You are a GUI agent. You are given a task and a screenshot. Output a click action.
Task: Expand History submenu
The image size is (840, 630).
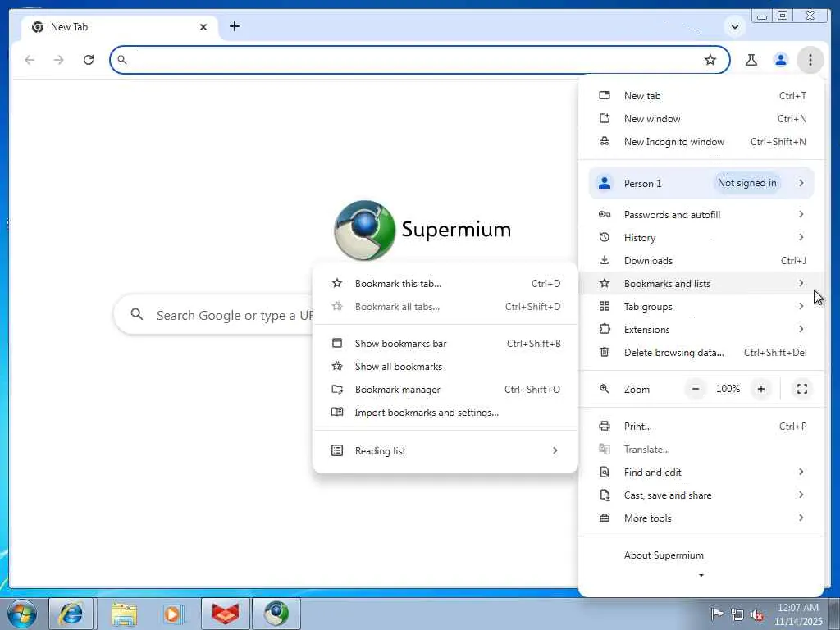pos(701,238)
